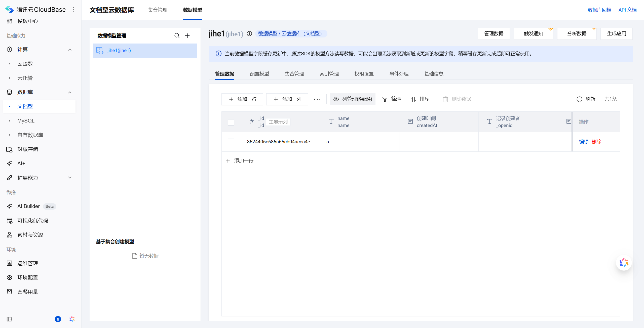Screen dimensions: 644x328
Task: Select 文档型 database in sidebar
Action: 40,106
